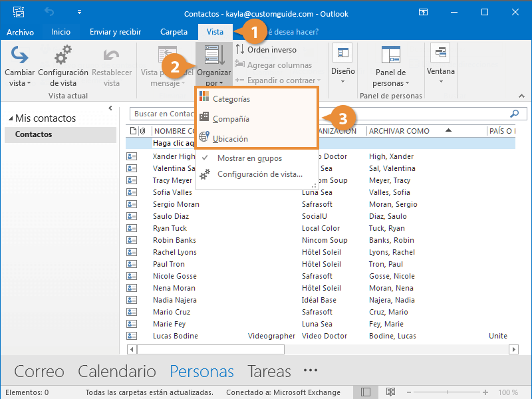Go to Calendario in navigation bar
532x399 pixels.
(x=116, y=371)
